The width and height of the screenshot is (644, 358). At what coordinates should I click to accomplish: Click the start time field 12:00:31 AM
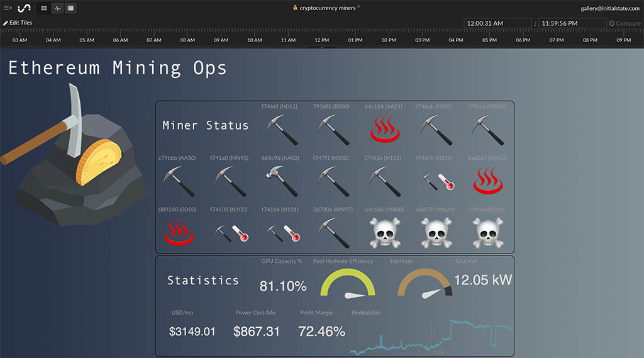(497, 23)
